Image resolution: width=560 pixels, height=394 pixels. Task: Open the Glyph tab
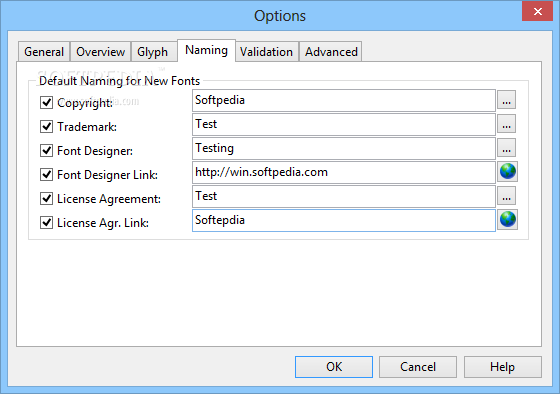coord(154,52)
